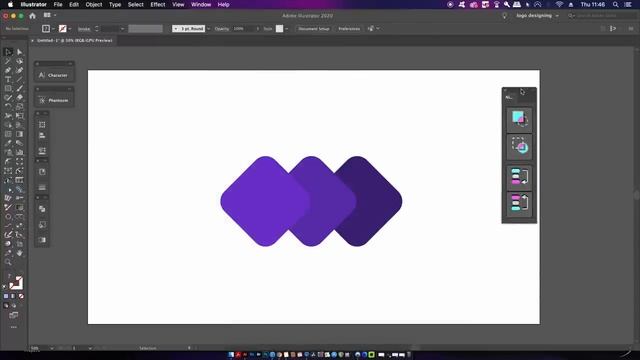Select the Rotate tool
This screenshot has width=640, height=360.
[x=8, y=106]
